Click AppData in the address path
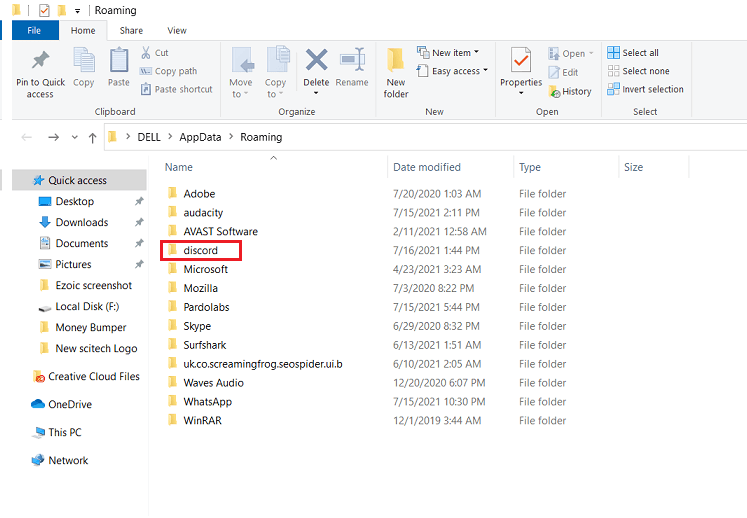747x518 pixels. click(x=200, y=137)
